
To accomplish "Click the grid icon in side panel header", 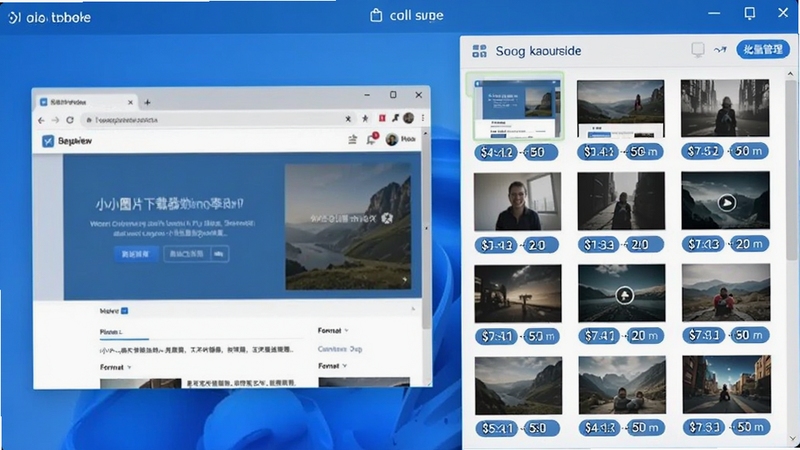I will 479,51.
